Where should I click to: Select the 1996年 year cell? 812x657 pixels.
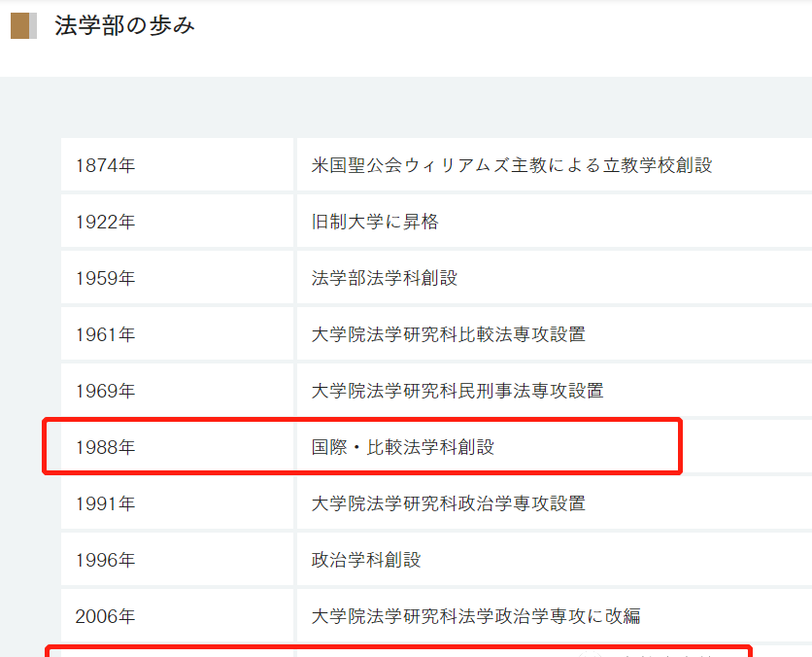[177, 560]
